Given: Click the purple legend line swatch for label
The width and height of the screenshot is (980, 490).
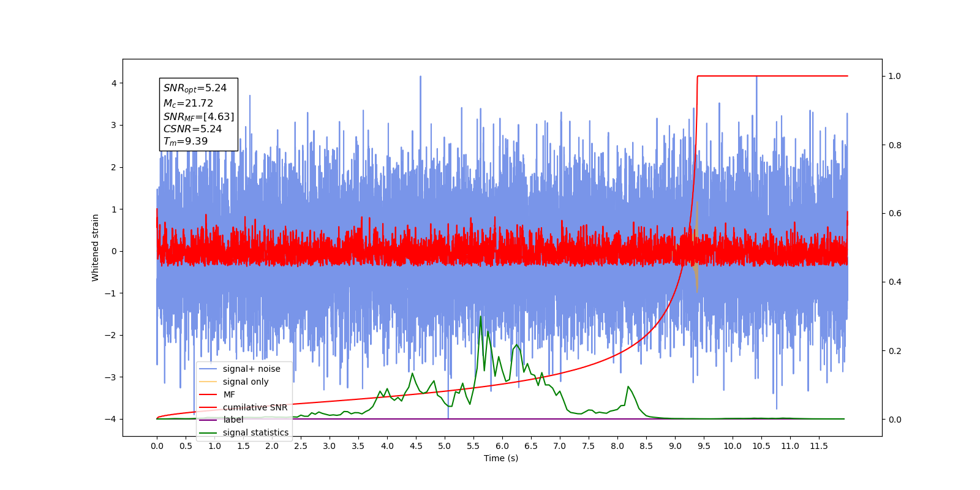Looking at the screenshot, I should click(208, 420).
